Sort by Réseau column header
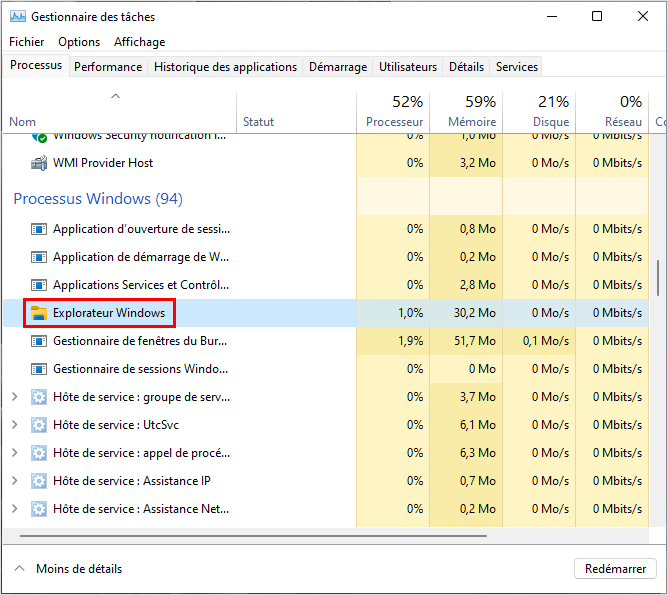Image resolution: width=668 pixels, height=595 pixels. click(x=612, y=112)
